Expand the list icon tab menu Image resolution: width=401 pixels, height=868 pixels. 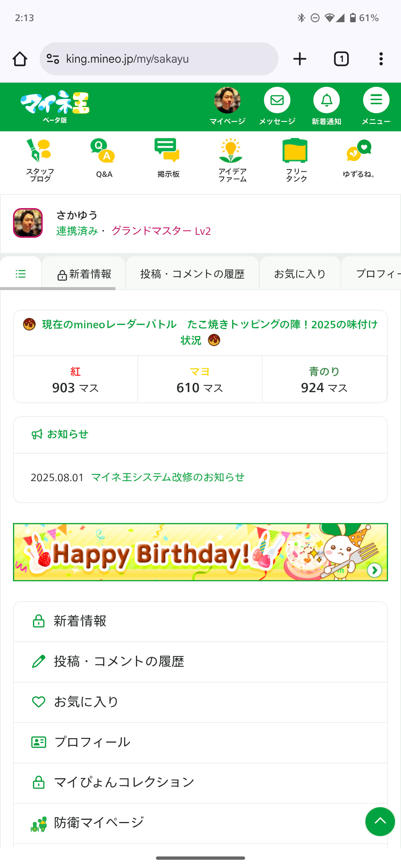click(x=20, y=274)
